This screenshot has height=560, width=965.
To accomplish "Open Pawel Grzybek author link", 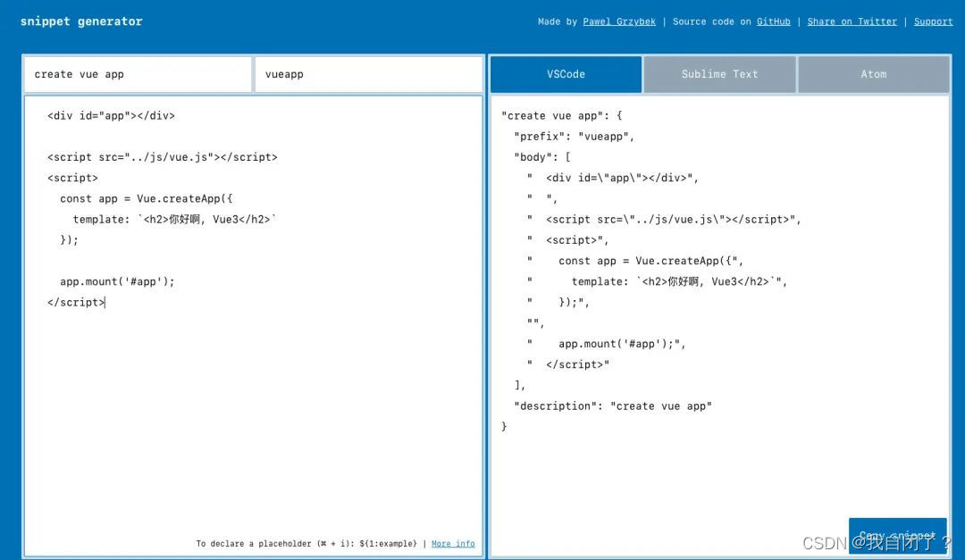I will click(x=619, y=21).
